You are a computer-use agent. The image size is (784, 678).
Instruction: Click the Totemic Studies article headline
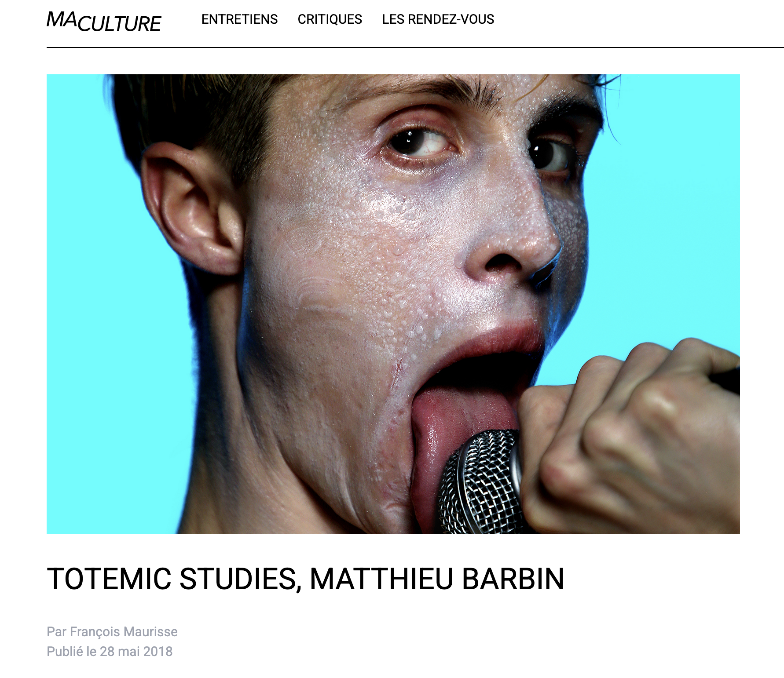click(305, 579)
